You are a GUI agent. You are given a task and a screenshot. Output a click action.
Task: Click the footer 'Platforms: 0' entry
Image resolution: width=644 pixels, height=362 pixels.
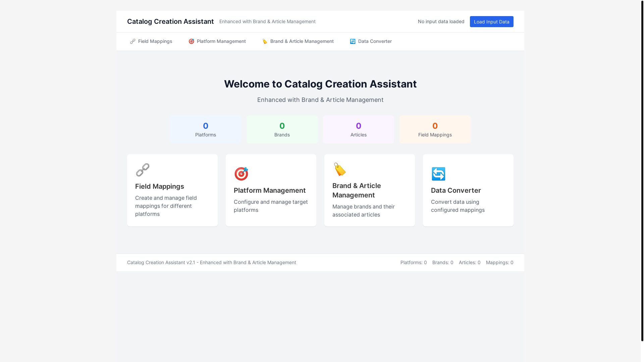click(x=414, y=262)
